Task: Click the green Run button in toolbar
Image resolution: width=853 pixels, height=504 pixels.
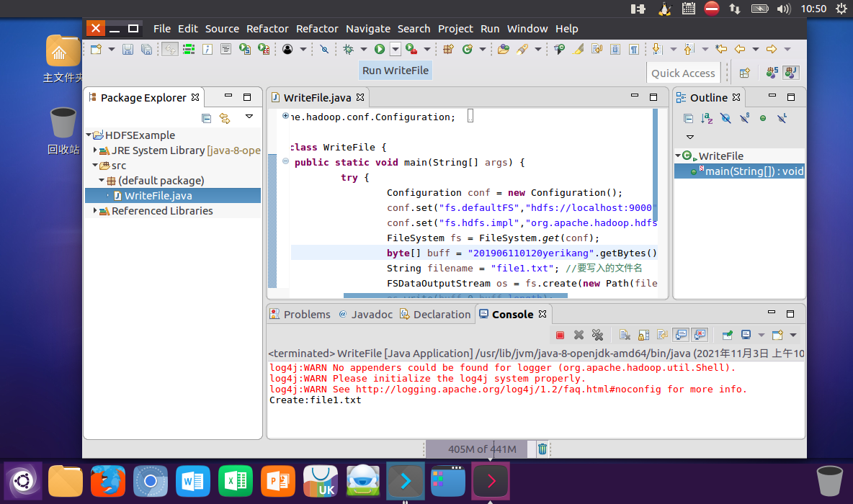Action: point(379,49)
